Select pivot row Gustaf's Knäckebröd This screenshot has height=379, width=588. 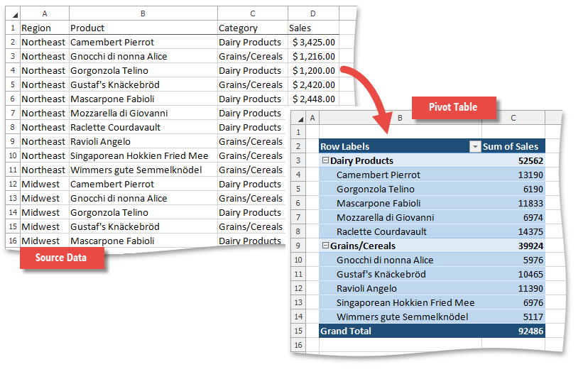point(401,274)
